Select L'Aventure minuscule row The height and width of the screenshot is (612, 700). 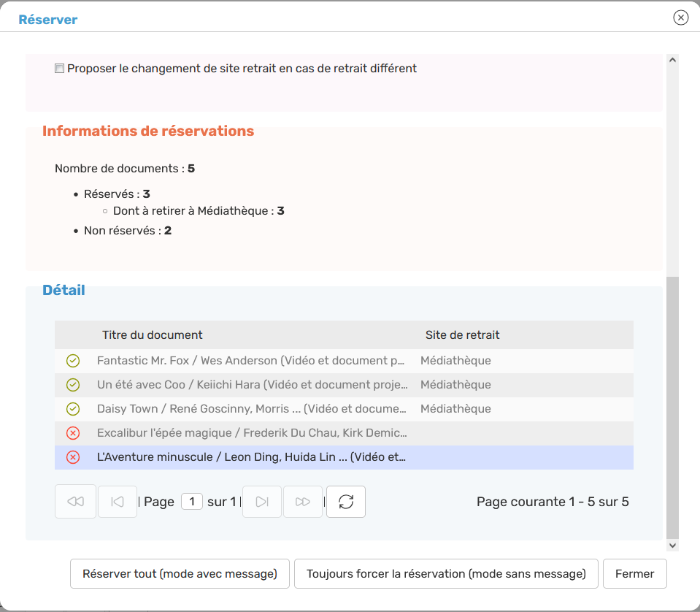tap(251, 457)
